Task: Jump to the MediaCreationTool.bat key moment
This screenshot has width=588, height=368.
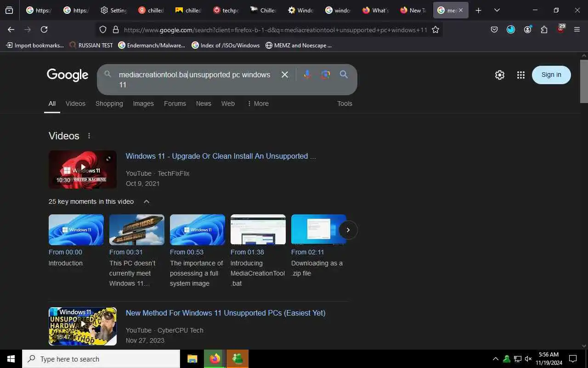Action: pyautogui.click(x=258, y=230)
